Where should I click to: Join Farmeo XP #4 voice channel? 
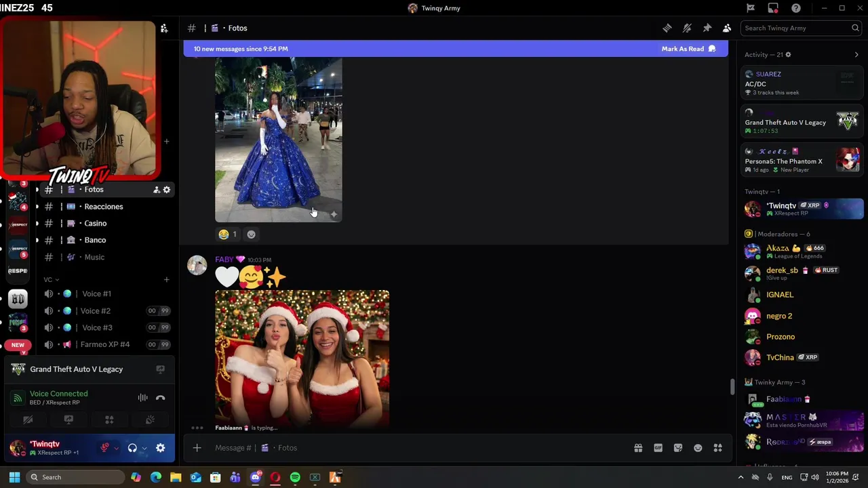pos(106,344)
